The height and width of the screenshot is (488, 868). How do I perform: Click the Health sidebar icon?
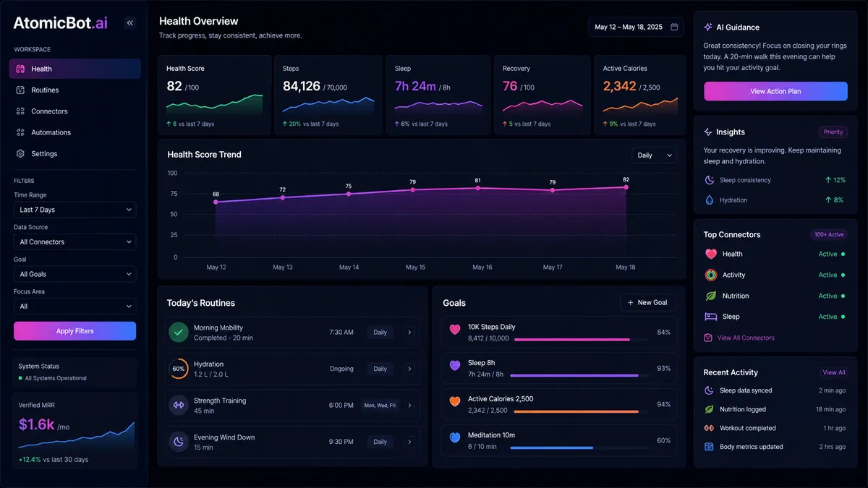(20, 69)
